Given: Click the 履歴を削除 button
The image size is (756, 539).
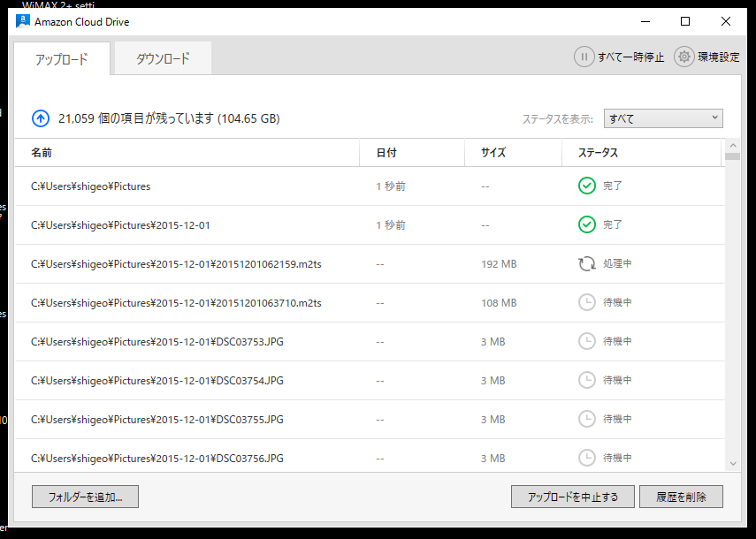Looking at the screenshot, I should 681,497.
